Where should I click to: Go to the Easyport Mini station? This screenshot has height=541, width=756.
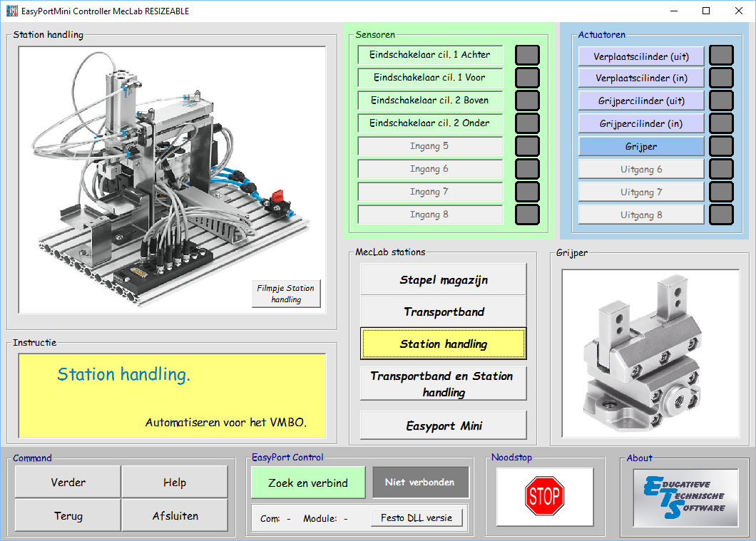tap(444, 426)
